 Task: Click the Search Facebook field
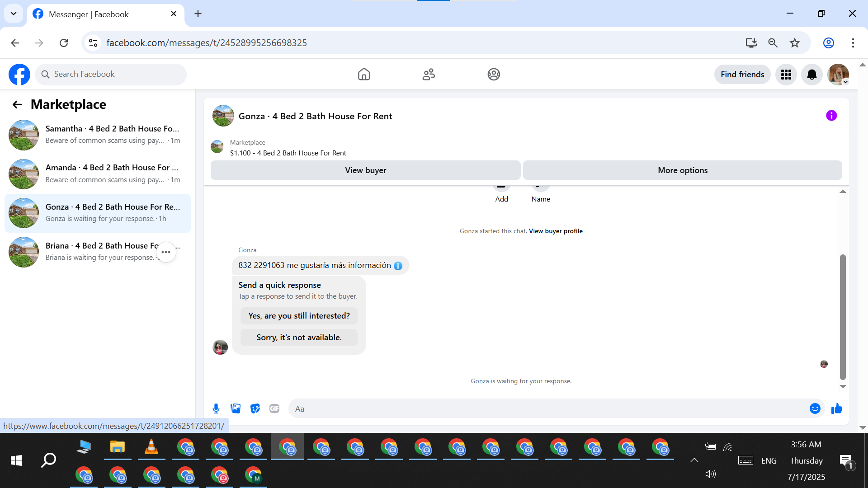tap(111, 74)
